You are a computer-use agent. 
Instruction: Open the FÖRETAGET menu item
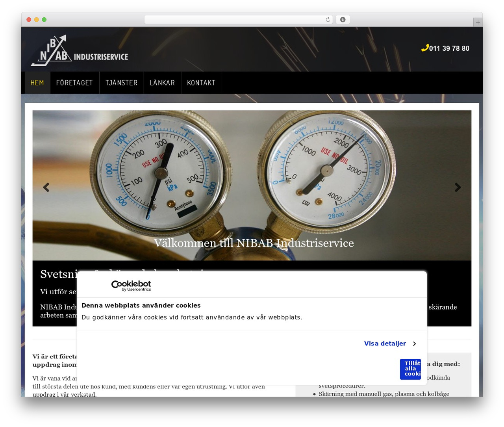[x=74, y=83]
